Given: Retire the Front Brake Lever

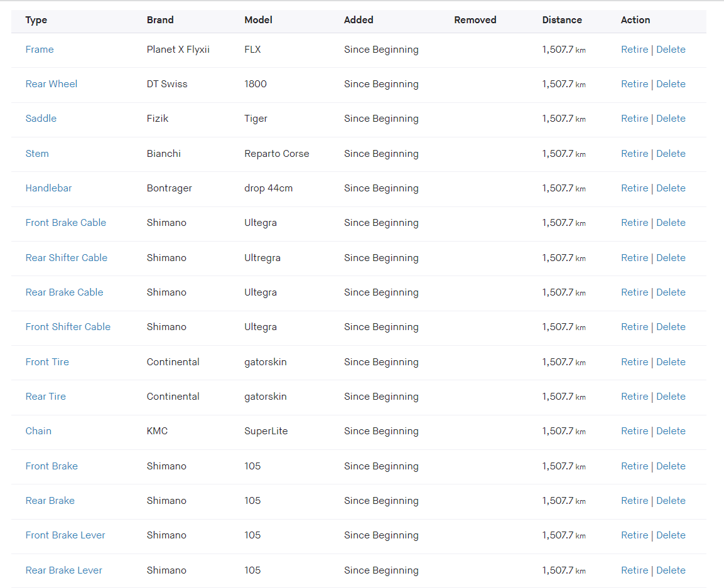Looking at the screenshot, I should pyautogui.click(x=634, y=535).
